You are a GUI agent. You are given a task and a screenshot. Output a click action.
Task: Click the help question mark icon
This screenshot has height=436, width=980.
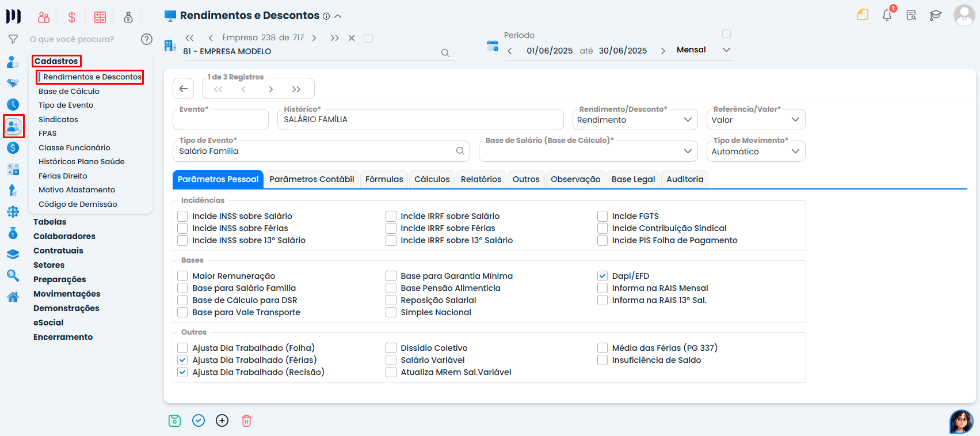147,39
